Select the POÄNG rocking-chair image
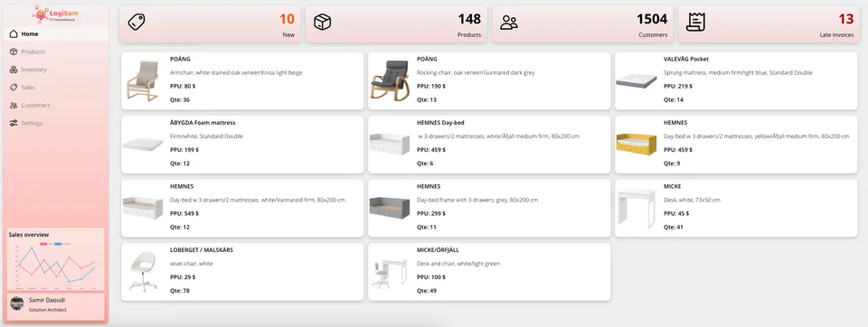This screenshot has width=868, height=327. click(390, 80)
